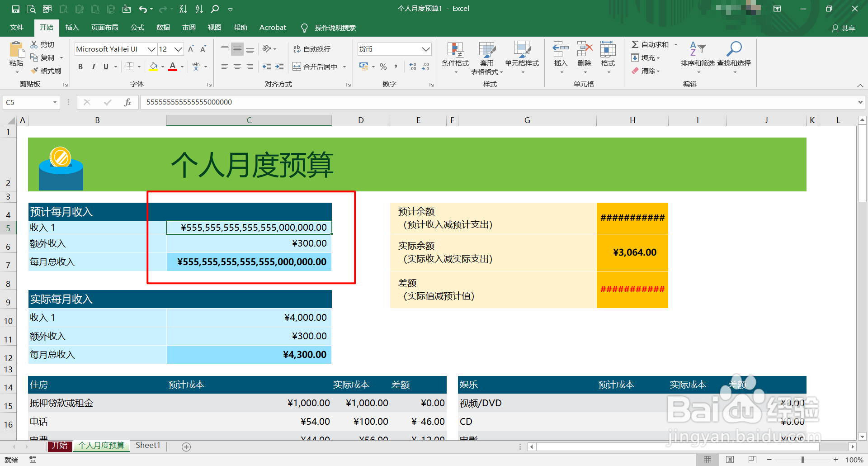
Task: Expand the font color dropdown arrow
Action: (x=181, y=67)
